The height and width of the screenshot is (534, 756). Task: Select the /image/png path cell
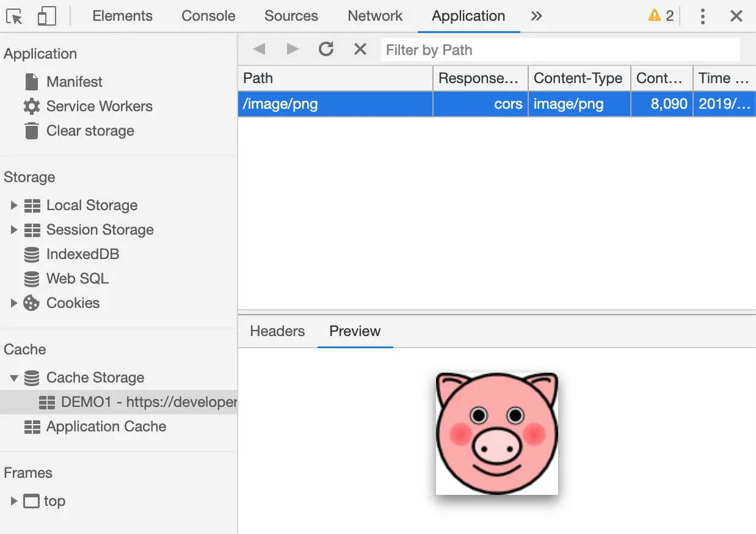[x=335, y=104]
